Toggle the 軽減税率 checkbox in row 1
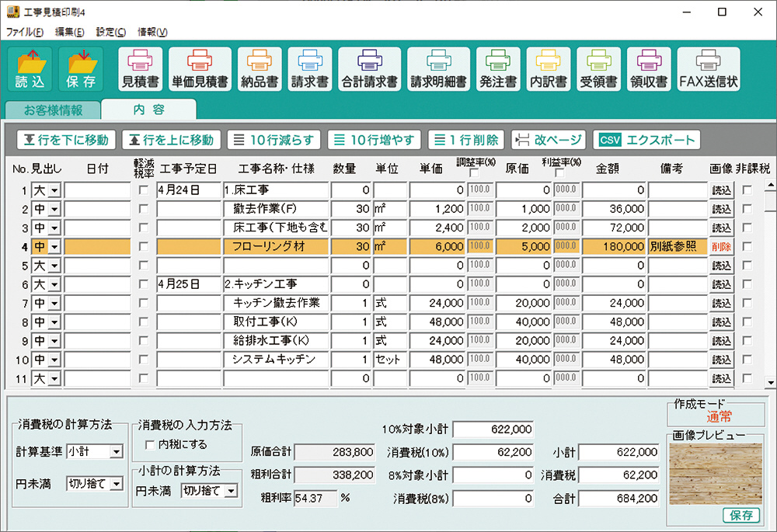 click(x=142, y=190)
